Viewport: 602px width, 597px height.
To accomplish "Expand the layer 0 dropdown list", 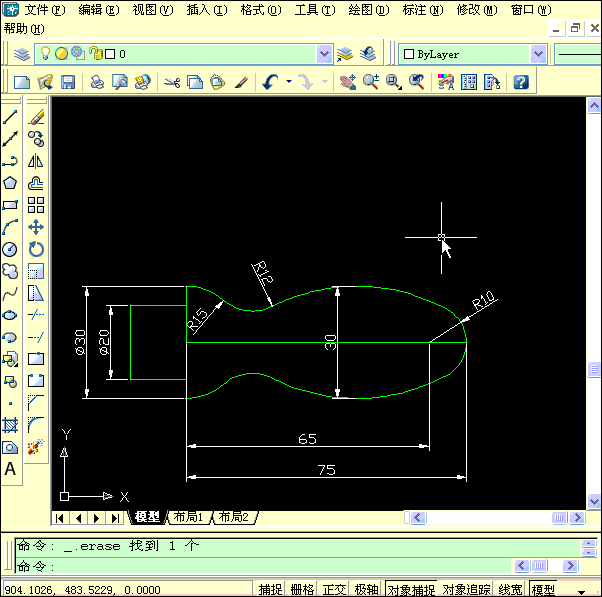I will pyautogui.click(x=324, y=54).
